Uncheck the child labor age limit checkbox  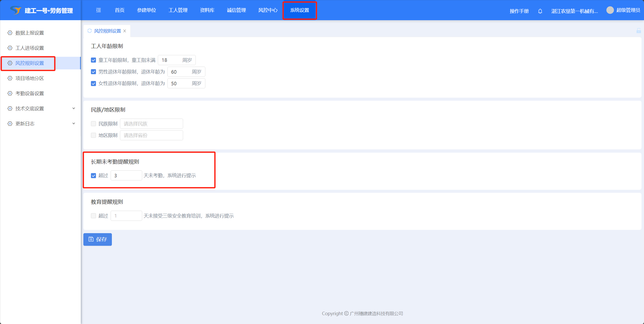coord(93,60)
